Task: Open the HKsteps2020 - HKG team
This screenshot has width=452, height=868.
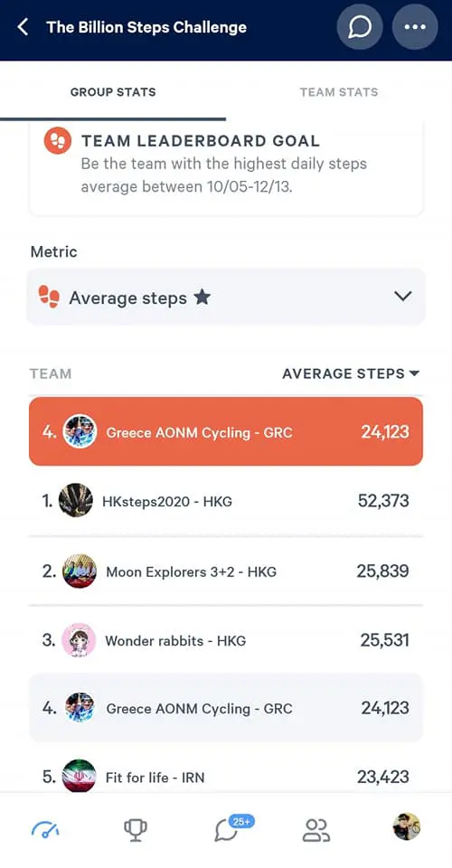Action: coord(226,501)
